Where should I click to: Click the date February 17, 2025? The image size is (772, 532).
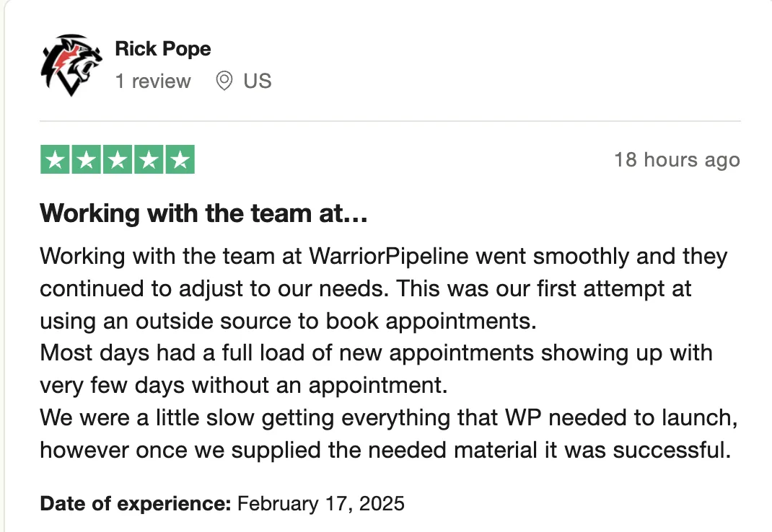coord(321,503)
